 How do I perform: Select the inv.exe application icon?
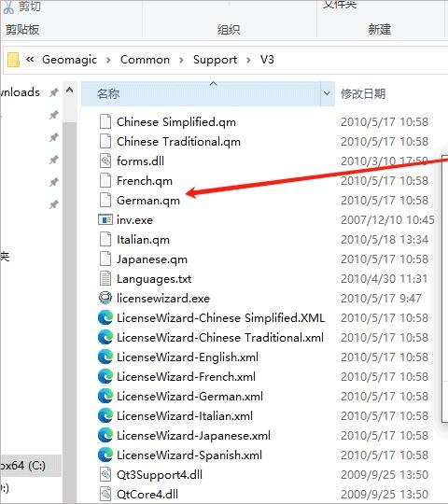[105, 220]
